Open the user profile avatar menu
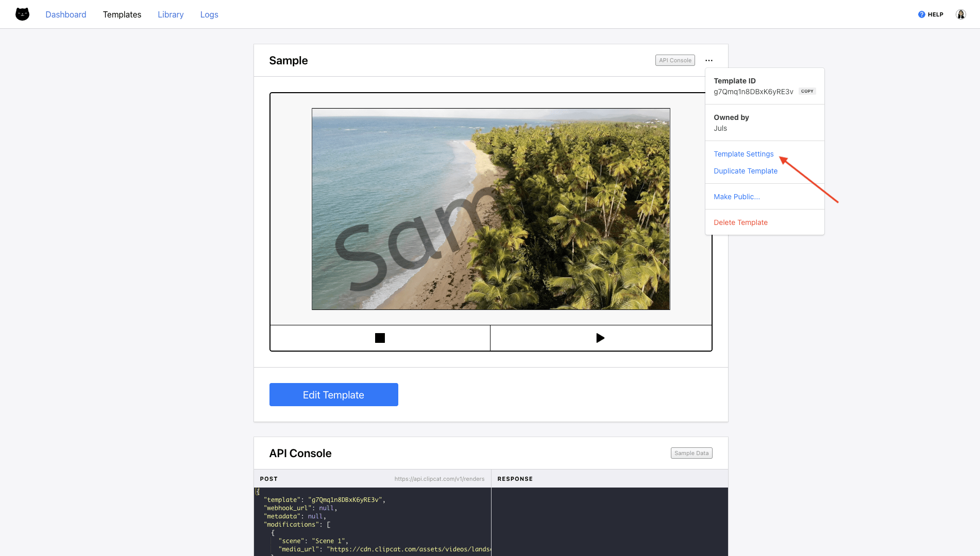 (x=961, y=14)
